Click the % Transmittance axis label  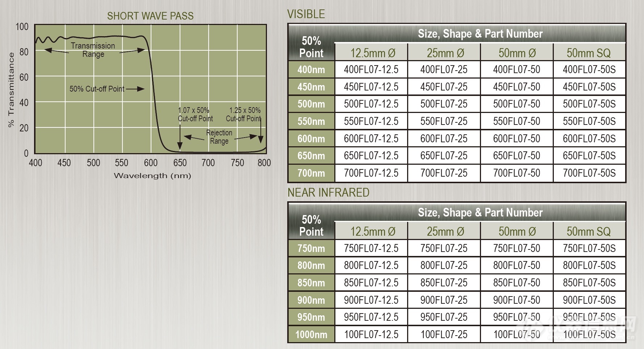coord(11,90)
